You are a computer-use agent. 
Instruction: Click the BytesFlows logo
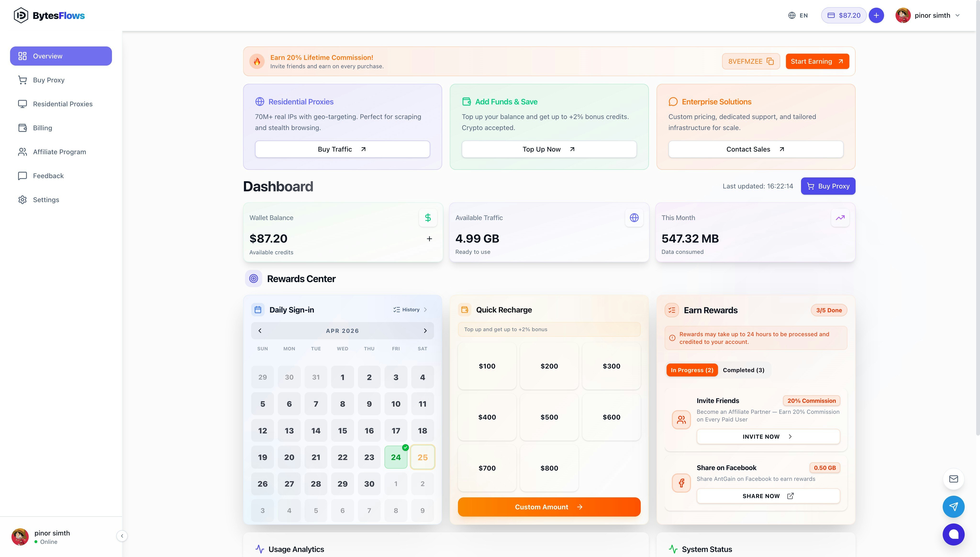tap(49, 15)
